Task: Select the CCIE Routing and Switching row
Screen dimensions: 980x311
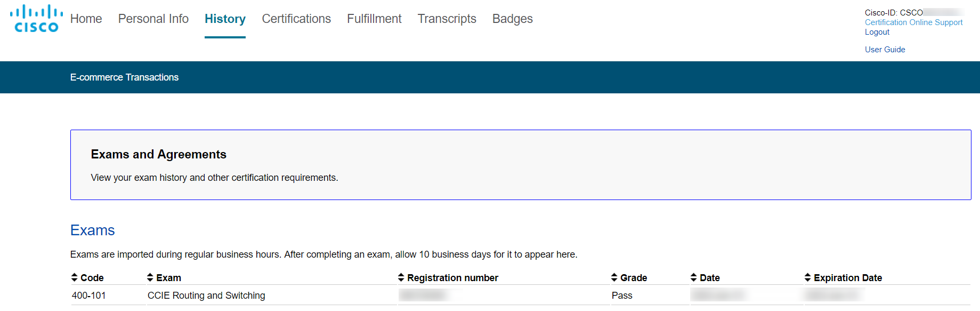Action: coord(521,296)
